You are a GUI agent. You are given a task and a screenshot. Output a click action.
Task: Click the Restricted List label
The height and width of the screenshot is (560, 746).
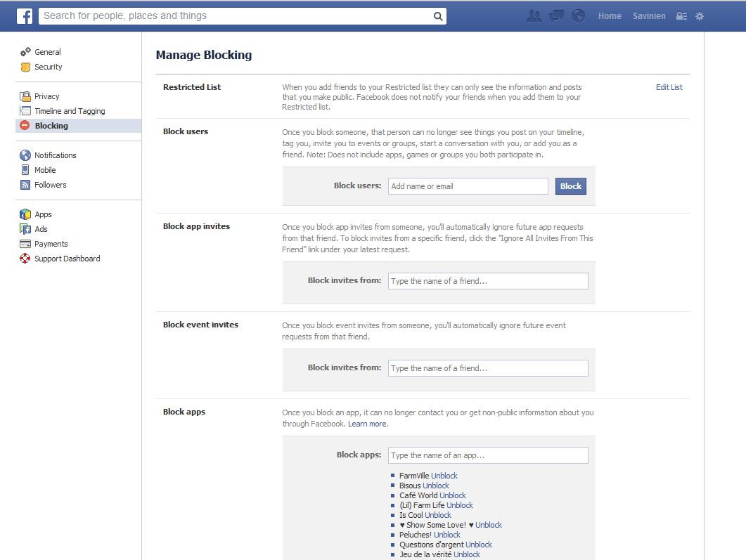(192, 87)
